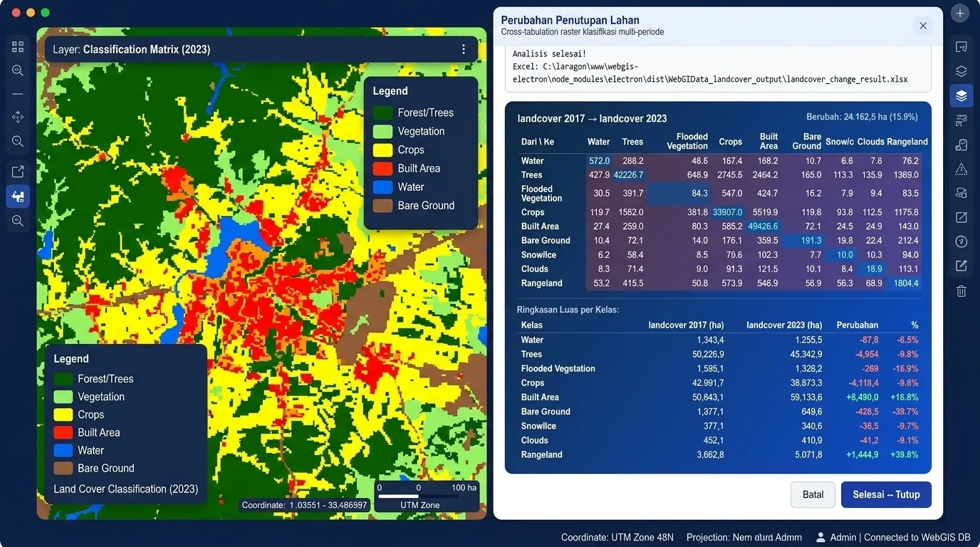Click the Excel output file path text

coord(710,73)
